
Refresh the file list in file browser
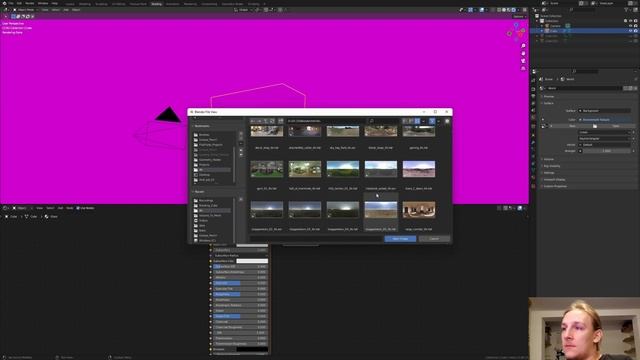[272, 121]
